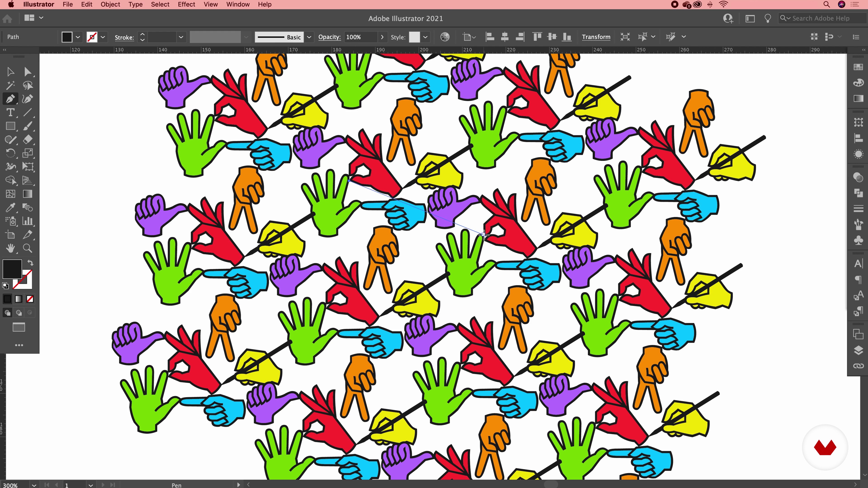Enable Color fill mode button
Screen dimensions: 868x488
(7, 299)
